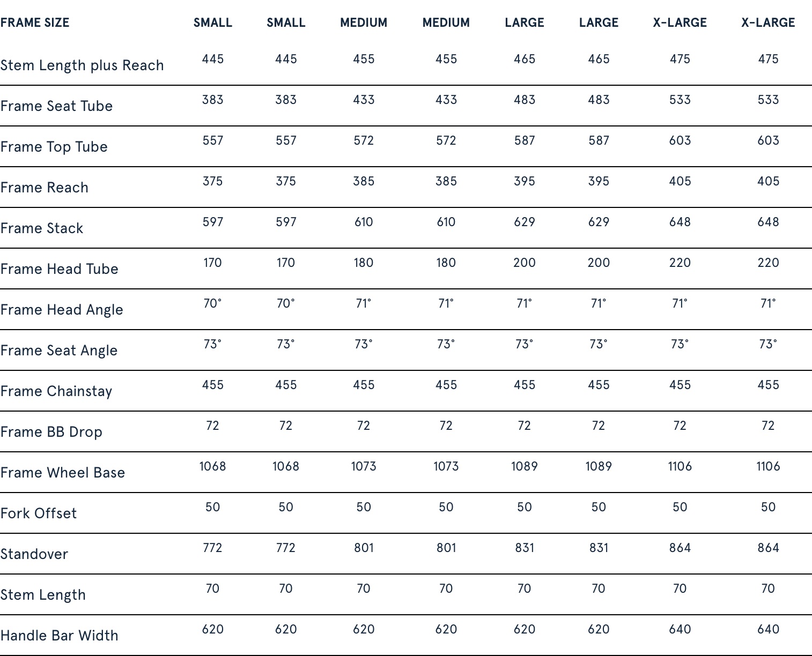Image resolution: width=812 pixels, height=656 pixels.
Task: Click the Frame Head Tube row label
Action: click(59, 269)
